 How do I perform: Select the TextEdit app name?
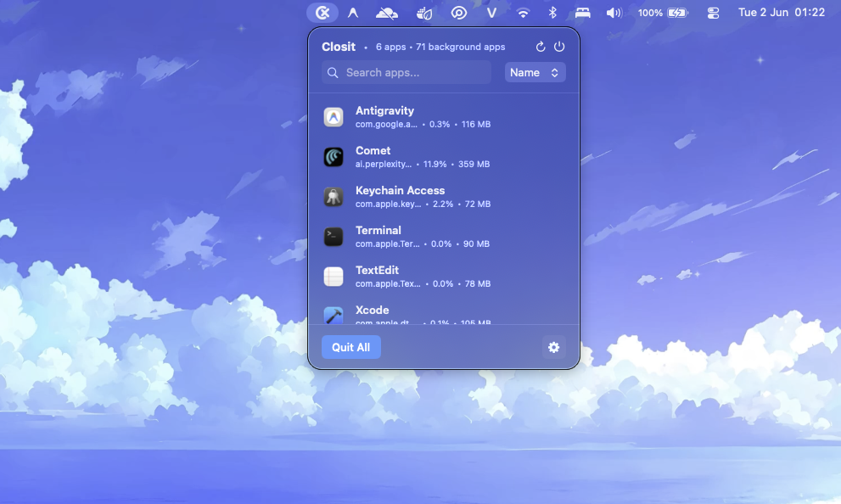(377, 270)
